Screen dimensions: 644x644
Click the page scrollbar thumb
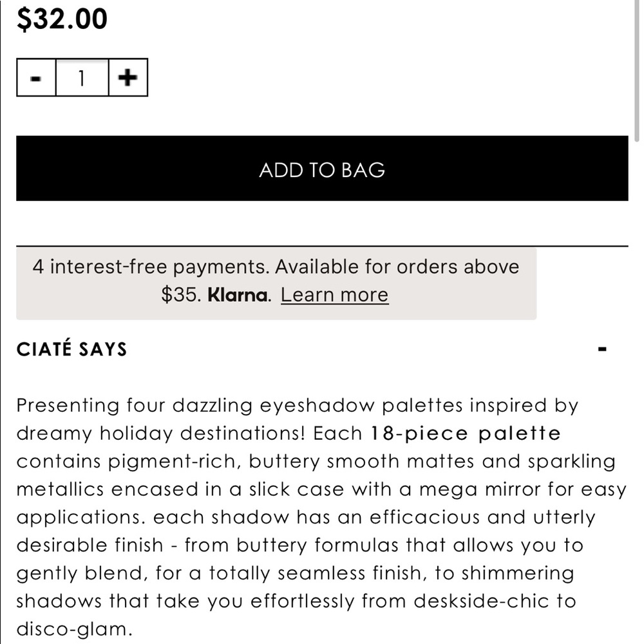pos(638,71)
